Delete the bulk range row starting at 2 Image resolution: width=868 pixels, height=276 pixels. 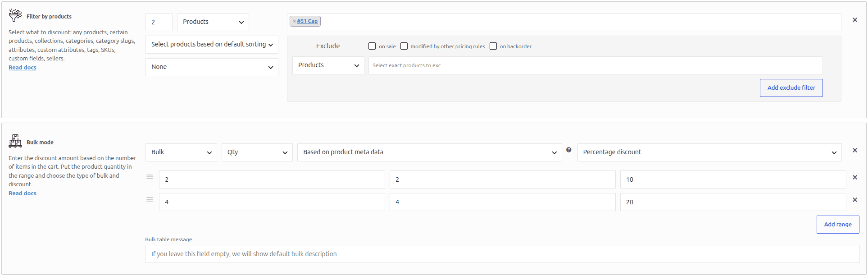point(854,177)
